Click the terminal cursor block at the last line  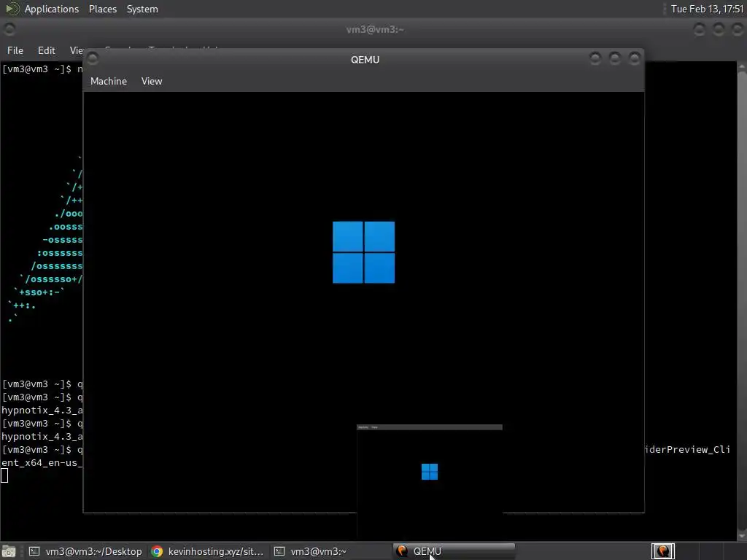point(4,475)
